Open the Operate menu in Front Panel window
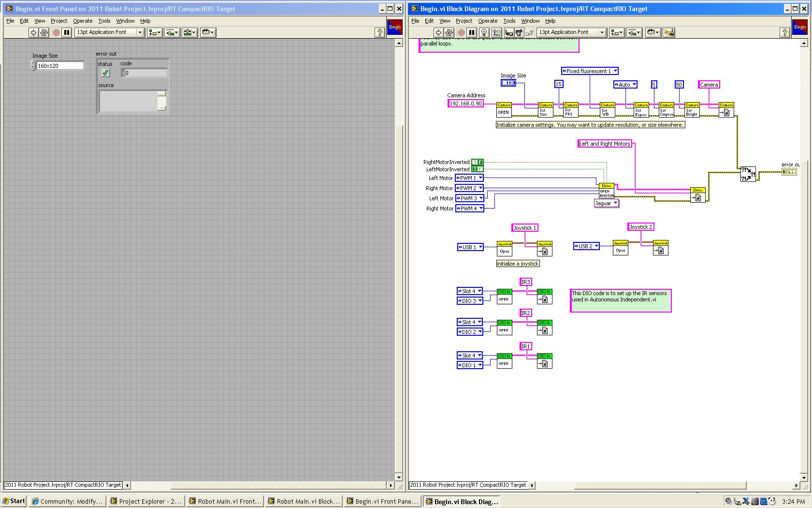The image size is (812, 508). tap(83, 21)
